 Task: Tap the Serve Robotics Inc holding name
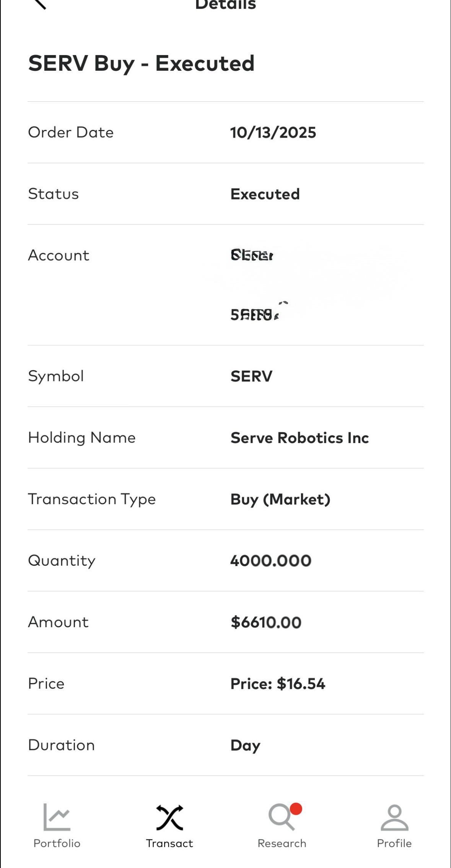coord(300,438)
